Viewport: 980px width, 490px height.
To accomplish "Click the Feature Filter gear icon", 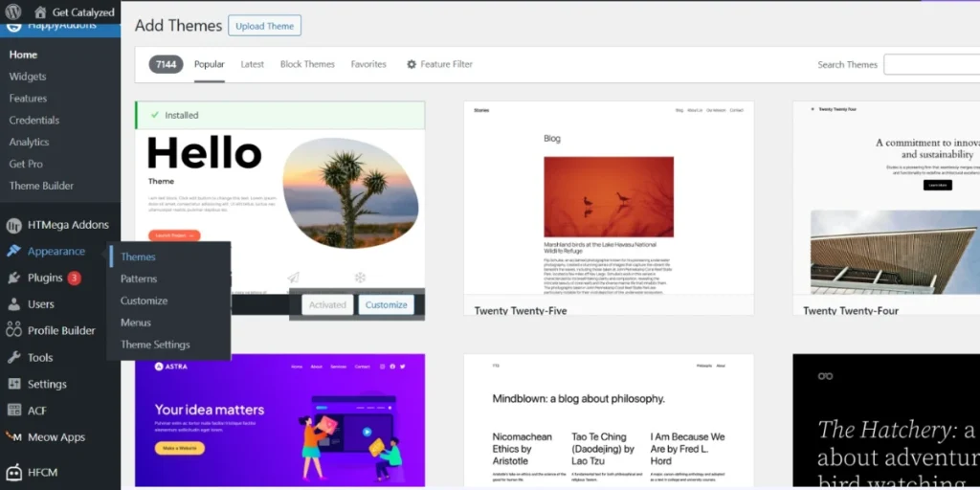I will click(412, 64).
